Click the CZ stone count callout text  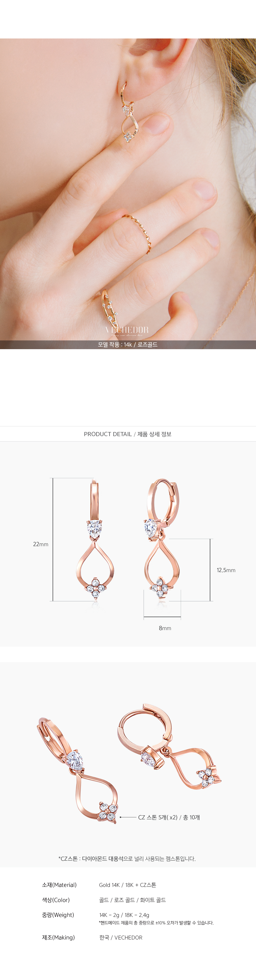point(169,817)
